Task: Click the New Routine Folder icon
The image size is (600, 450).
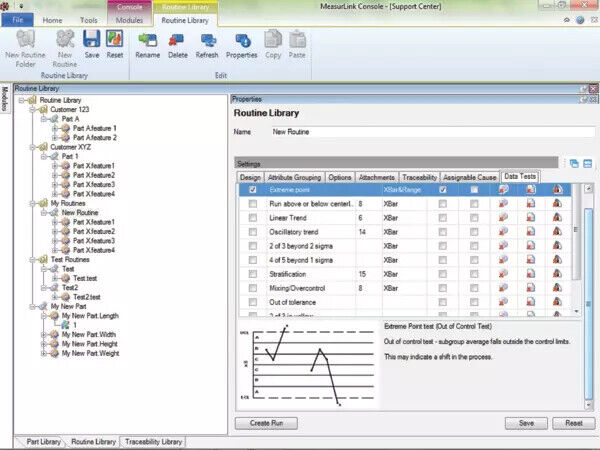Action: pyautogui.click(x=25, y=39)
